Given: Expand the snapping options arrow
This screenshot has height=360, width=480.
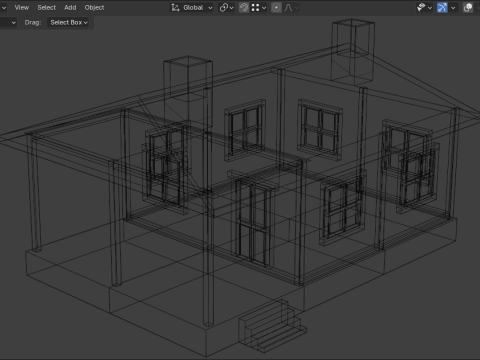Looking at the screenshot, I should pos(264,8).
